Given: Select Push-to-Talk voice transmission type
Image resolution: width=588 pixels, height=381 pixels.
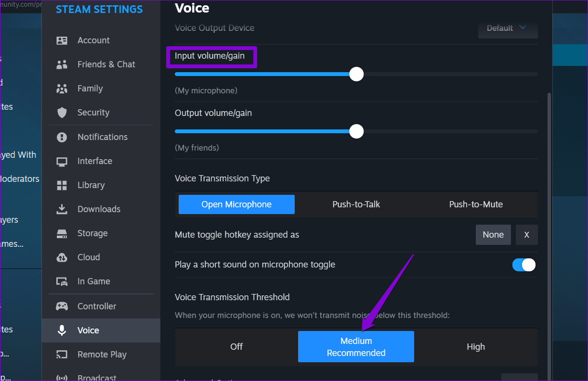Looking at the screenshot, I should [x=356, y=204].
